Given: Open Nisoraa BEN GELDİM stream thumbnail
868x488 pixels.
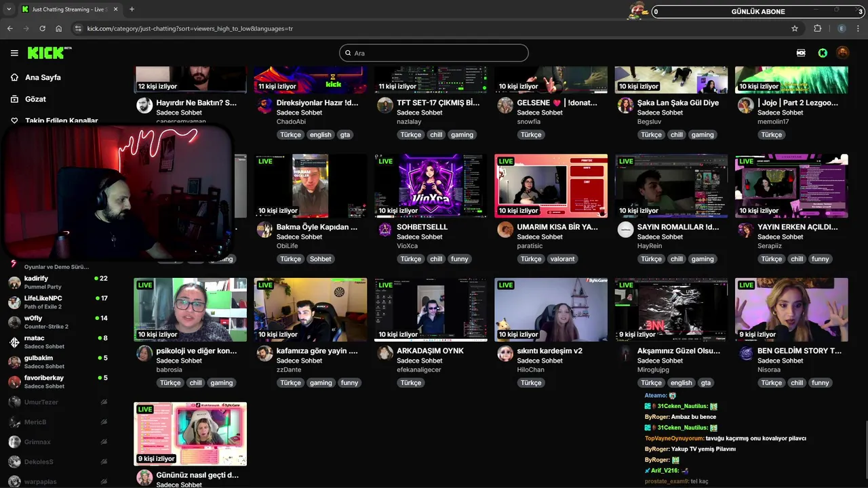Looking at the screenshot, I should (x=791, y=310).
